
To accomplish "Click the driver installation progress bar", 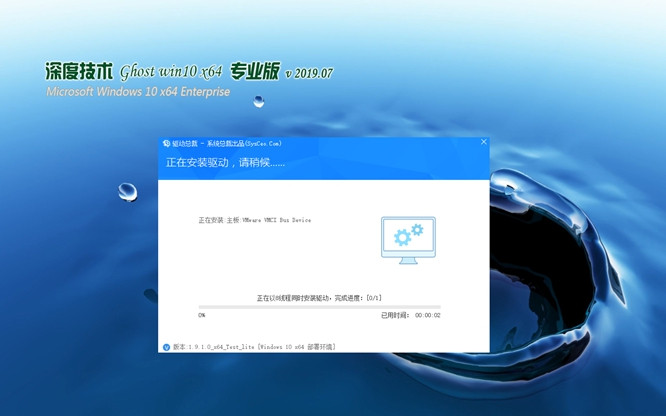I will 319,307.
